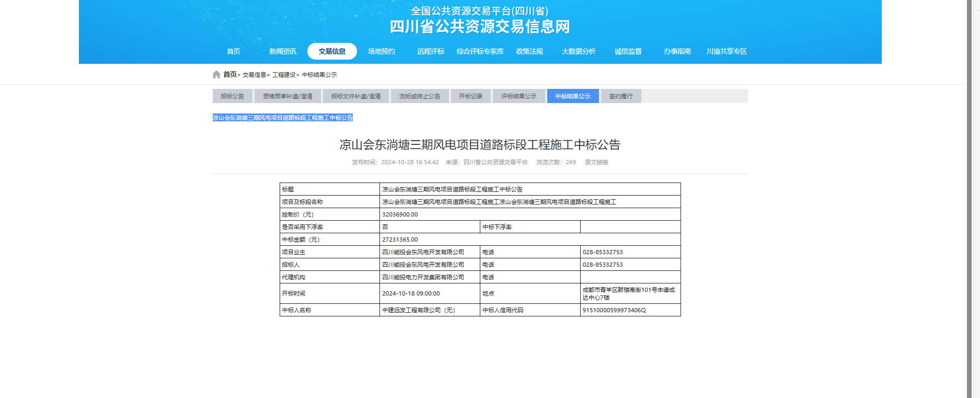The height and width of the screenshot is (398, 980).
Task: Switch to 资格预审补遗/澄清 tab
Action: click(287, 96)
